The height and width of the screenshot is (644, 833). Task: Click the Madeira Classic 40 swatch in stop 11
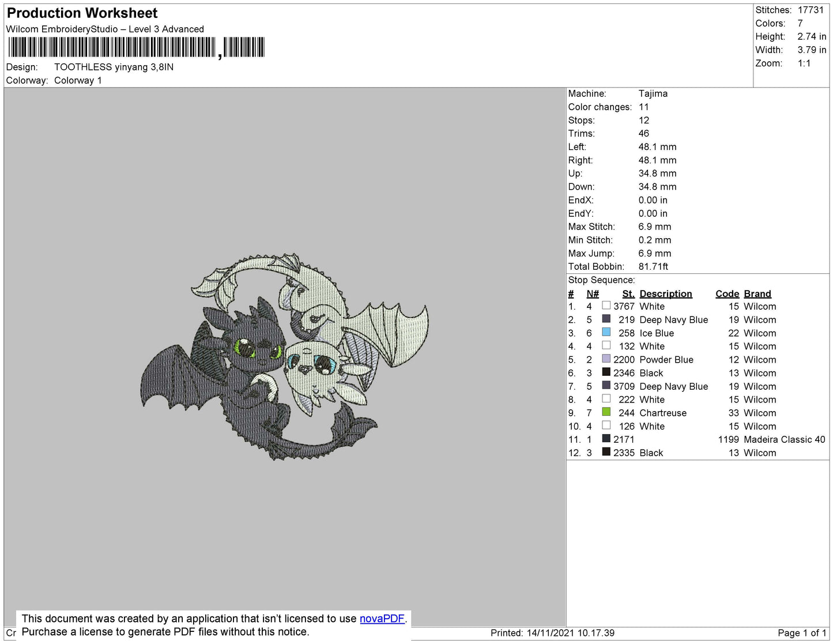[x=606, y=439]
